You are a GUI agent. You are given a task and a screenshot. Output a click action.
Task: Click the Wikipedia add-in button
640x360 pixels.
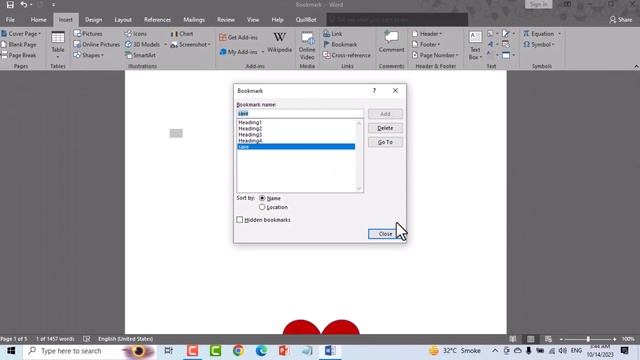click(280, 42)
